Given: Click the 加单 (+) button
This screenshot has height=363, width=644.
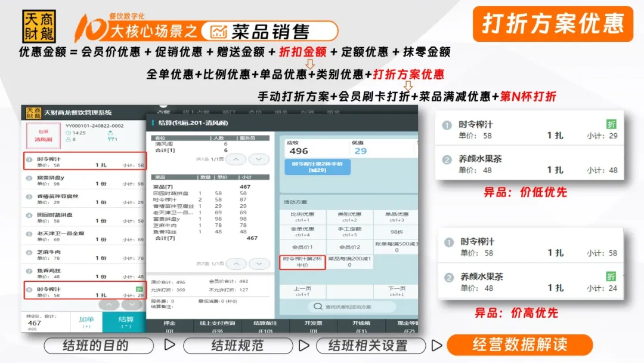Looking at the screenshot, I should point(86,322).
